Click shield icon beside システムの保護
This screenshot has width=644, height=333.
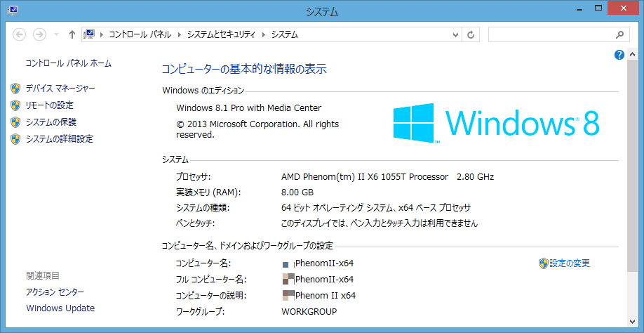[x=15, y=122]
